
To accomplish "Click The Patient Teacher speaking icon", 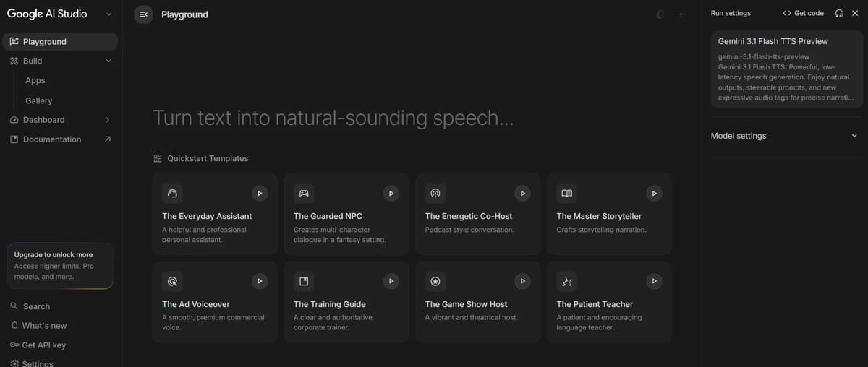I will pyautogui.click(x=567, y=281).
